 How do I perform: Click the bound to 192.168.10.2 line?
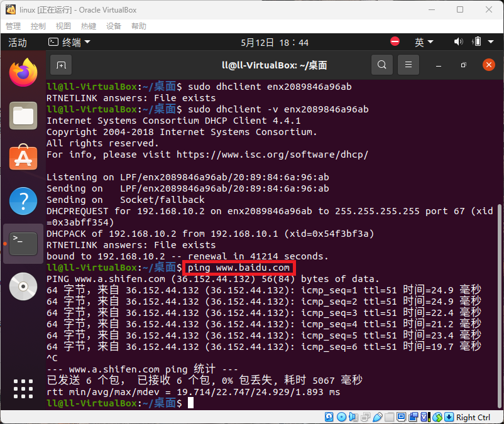coord(187,256)
